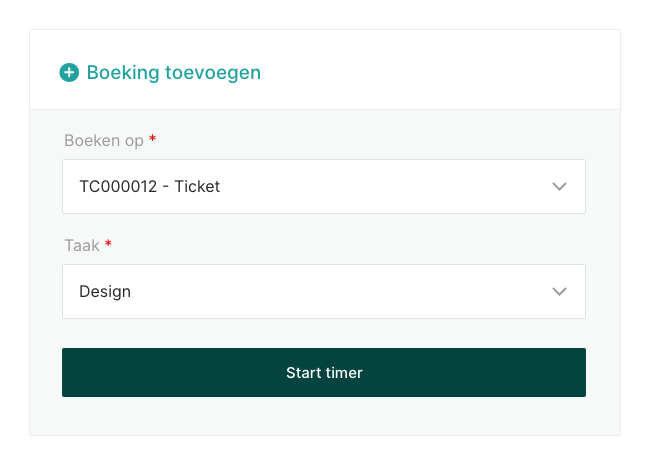Click the Boeking toevoegen heading
Viewport: 650px width, 471px height.
[173, 72]
